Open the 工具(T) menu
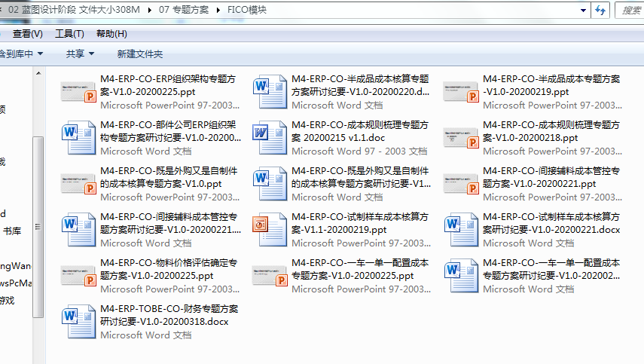The height and width of the screenshot is (364, 644). (69, 34)
